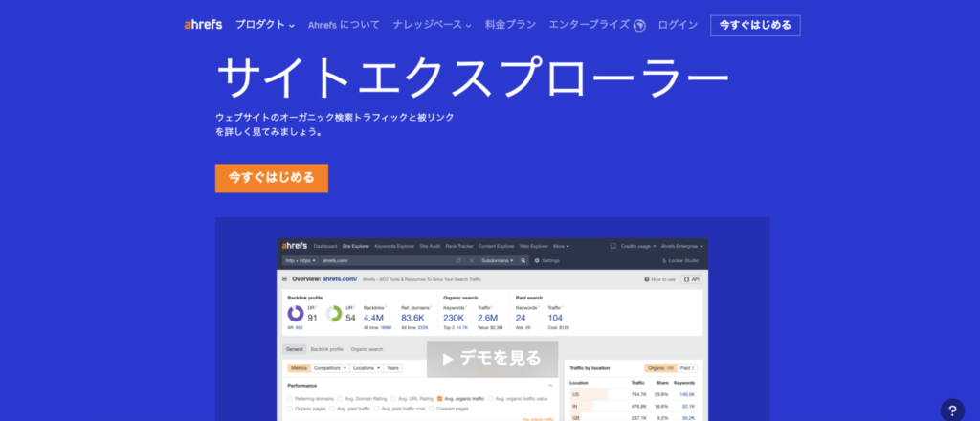Open Site Audit in the demo app
The height and width of the screenshot is (421, 980).
[430, 246]
